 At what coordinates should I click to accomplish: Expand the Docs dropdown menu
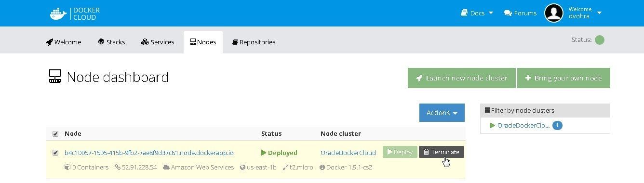(x=477, y=13)
